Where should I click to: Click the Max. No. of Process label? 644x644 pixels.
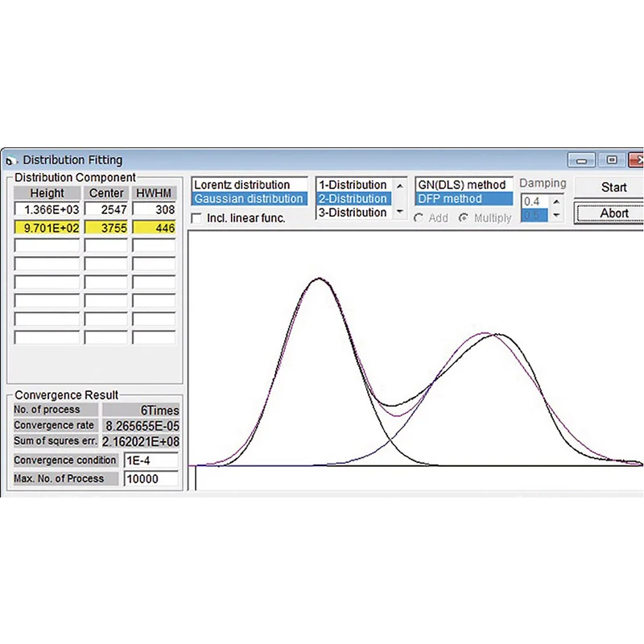pos(65,479)
